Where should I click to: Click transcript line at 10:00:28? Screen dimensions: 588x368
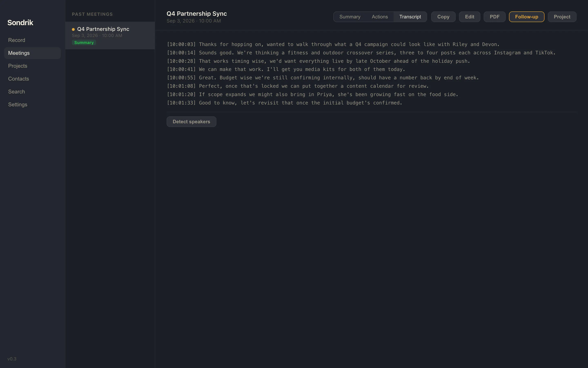[x=318, y=61]
